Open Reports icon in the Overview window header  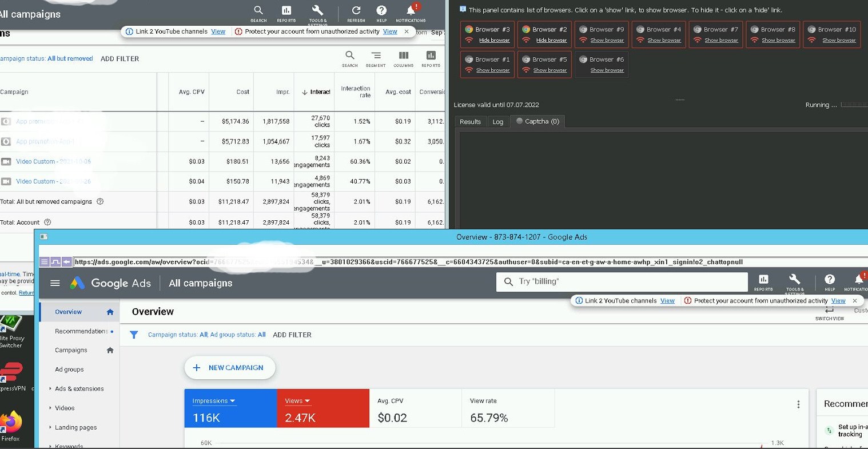763,279
